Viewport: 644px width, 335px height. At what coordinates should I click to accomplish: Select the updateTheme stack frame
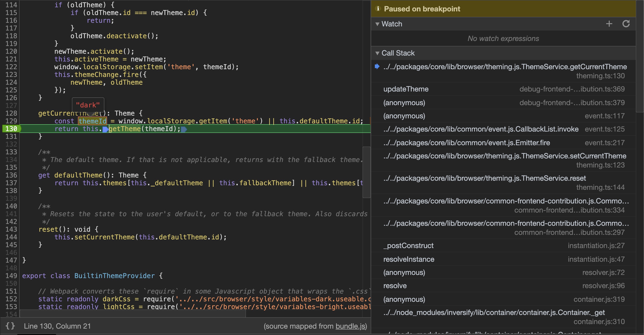coord(406,89)
